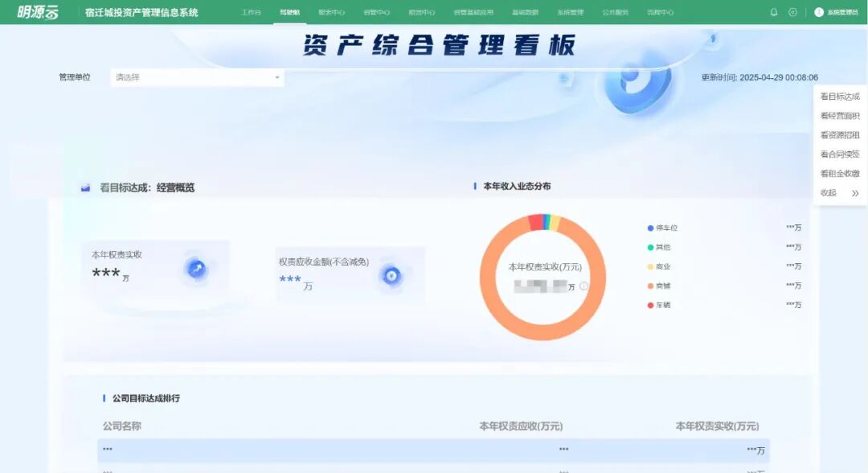Viewport: 868px width, 473px height.
Task: Open the 工作台 tab in top navigation
Action: coord(252,12)
